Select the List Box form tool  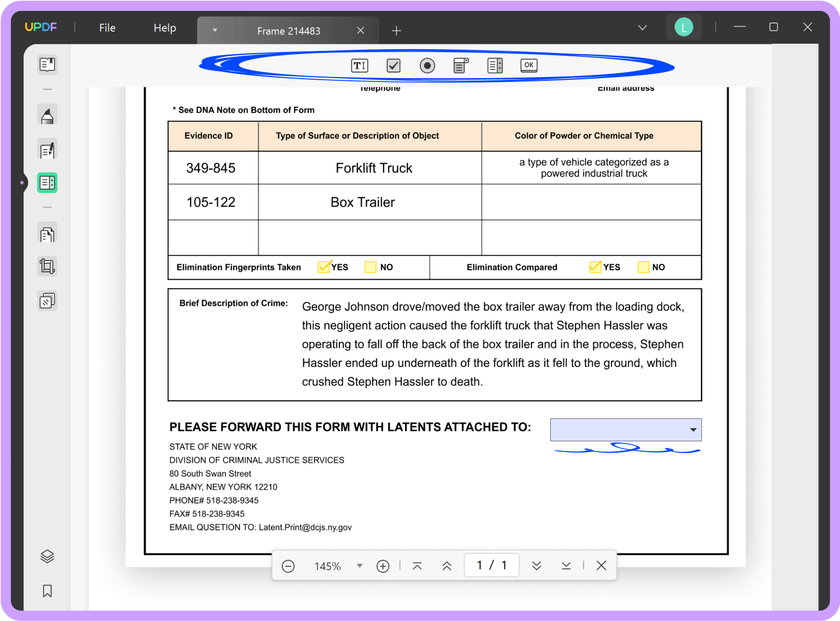(495, 65)
